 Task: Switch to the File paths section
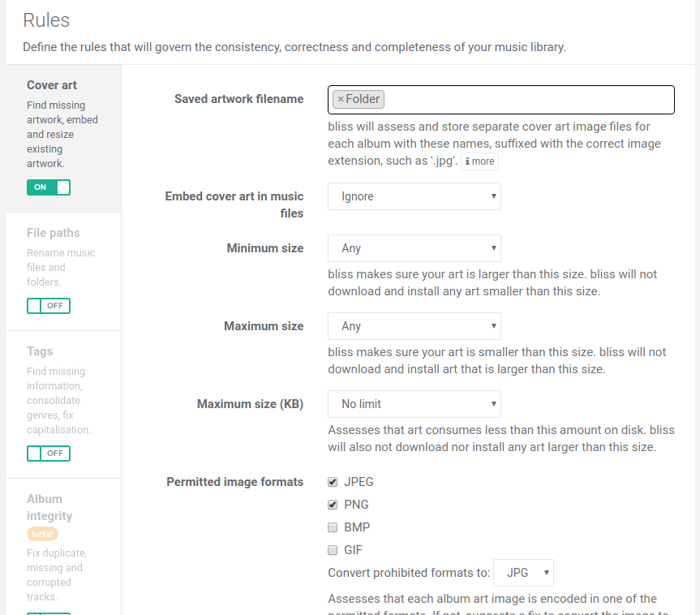[x=54, y=233]
